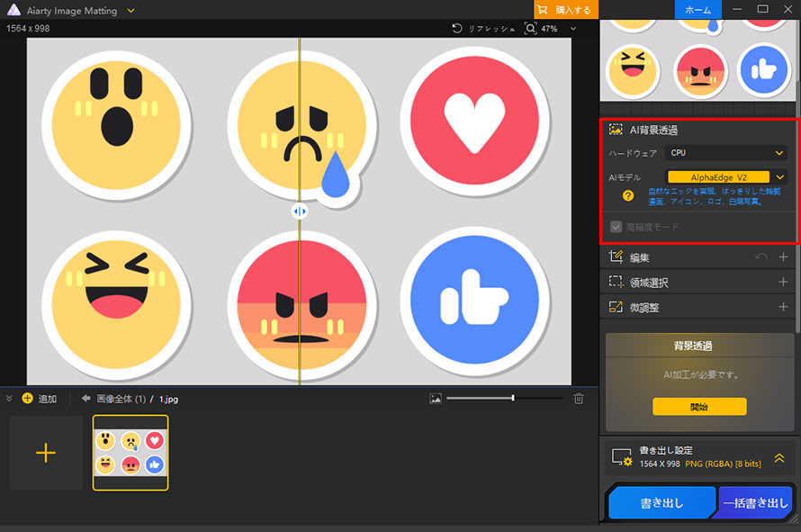Maximize the application window
The width and height of the screenshot is (801, 532).
762,9
